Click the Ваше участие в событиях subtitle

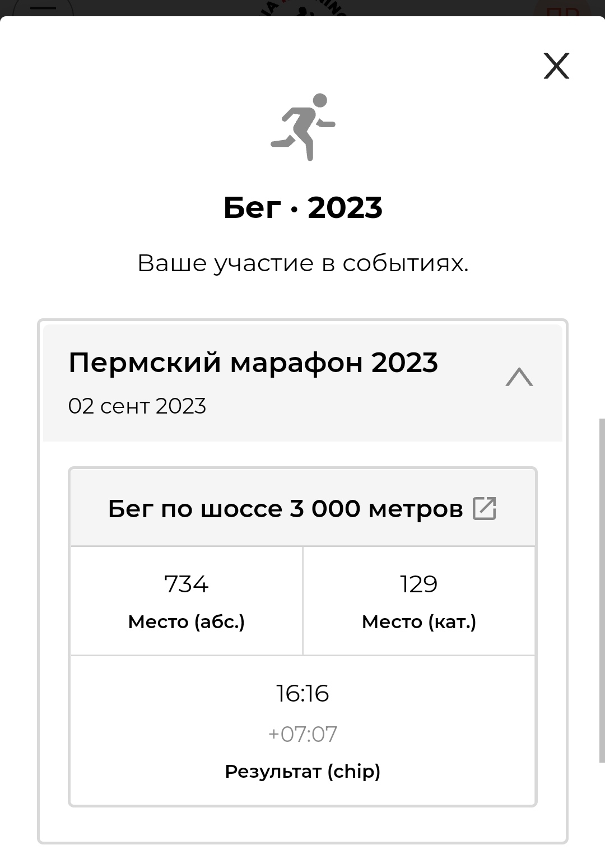tap(302, 263)
